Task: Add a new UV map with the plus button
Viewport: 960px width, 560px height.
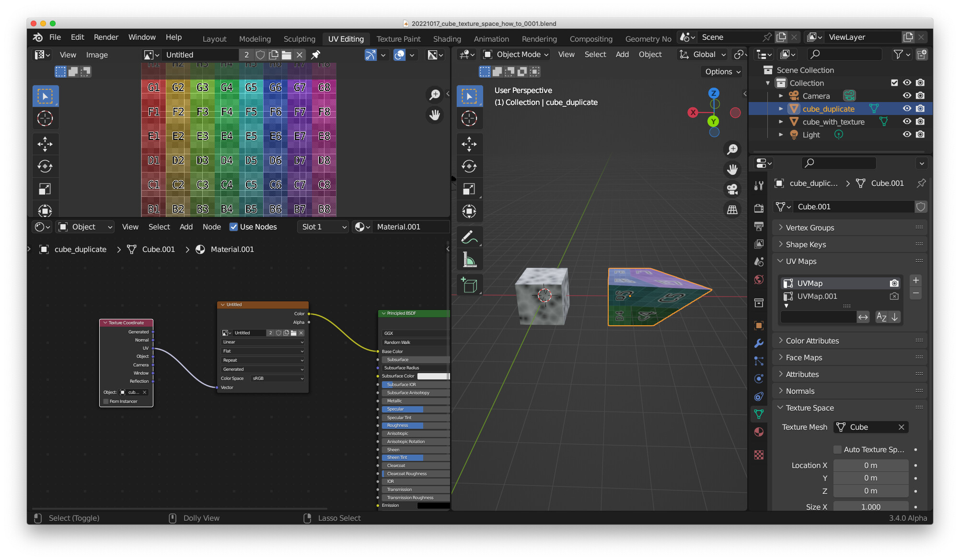Action: tap(915, 280)
